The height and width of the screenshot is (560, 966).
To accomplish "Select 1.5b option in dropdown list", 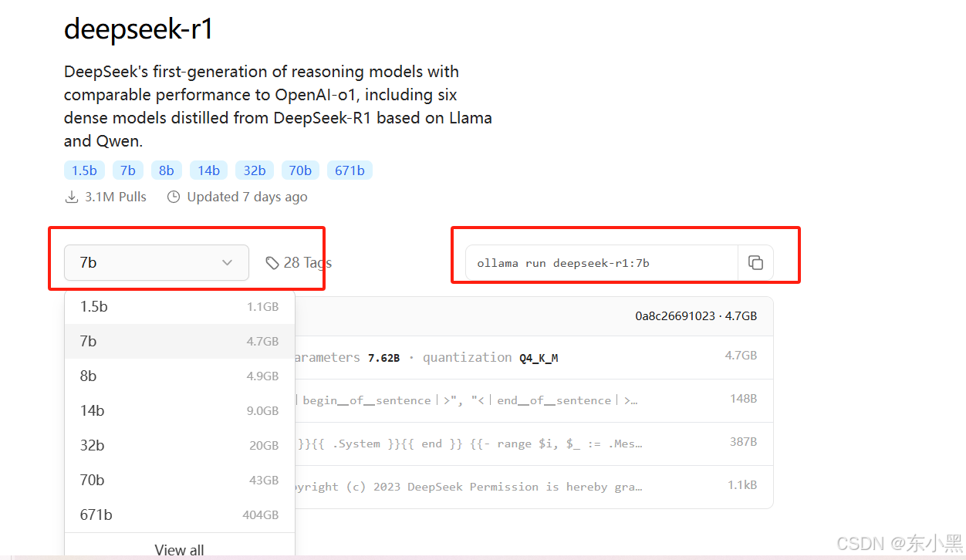I will click(180, 306).
